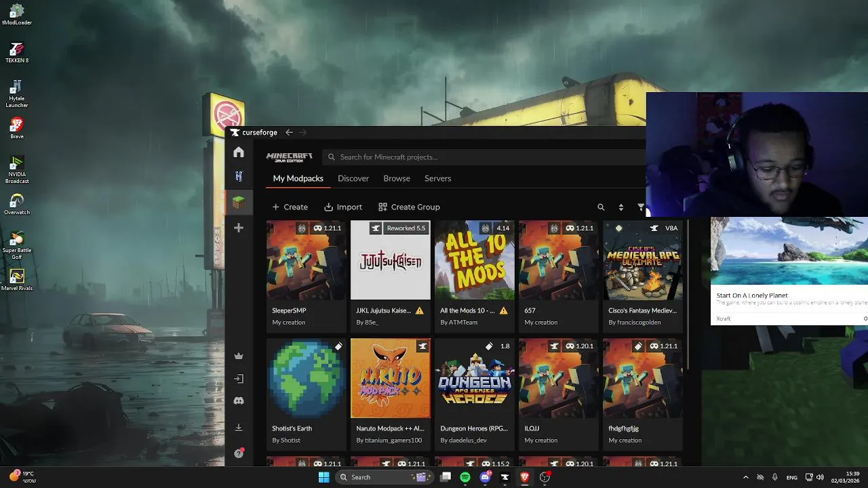868x488 pixels.
Task: Switch to the Servers tab
Action: tap(437, 178)
